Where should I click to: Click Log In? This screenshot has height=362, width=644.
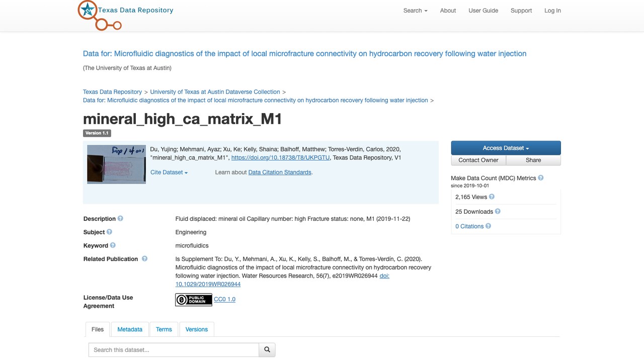(x=552, y=11)
